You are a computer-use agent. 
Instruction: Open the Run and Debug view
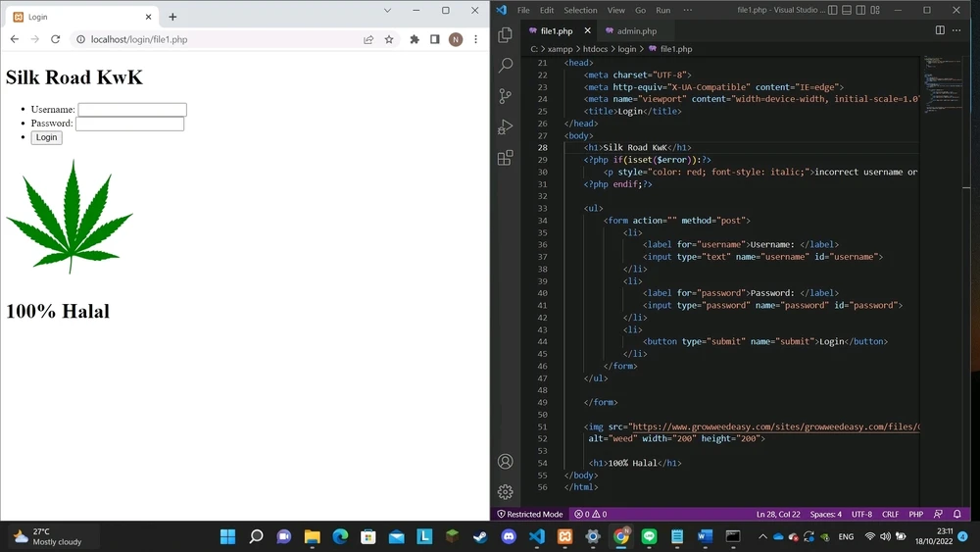pyautogui.click(x=506, y=126)
